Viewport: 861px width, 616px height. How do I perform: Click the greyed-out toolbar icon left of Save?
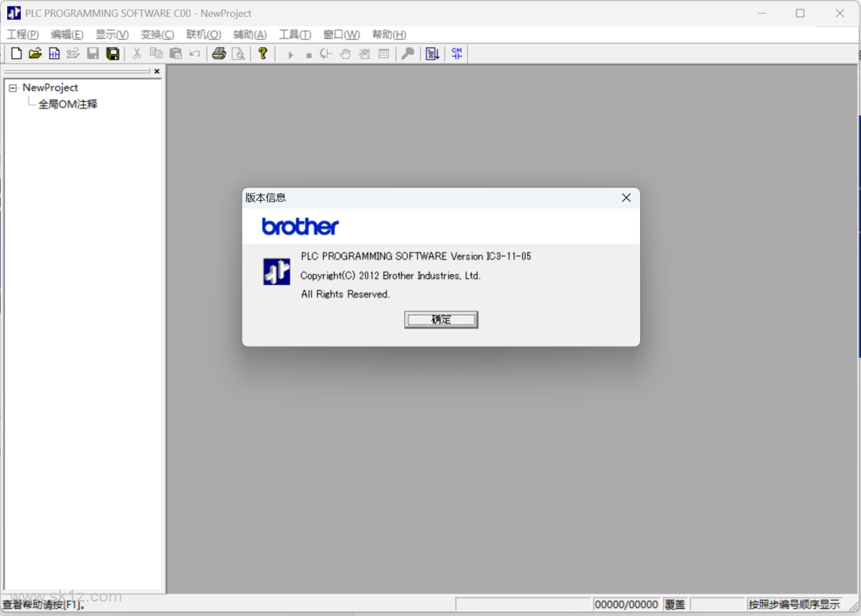73,54
